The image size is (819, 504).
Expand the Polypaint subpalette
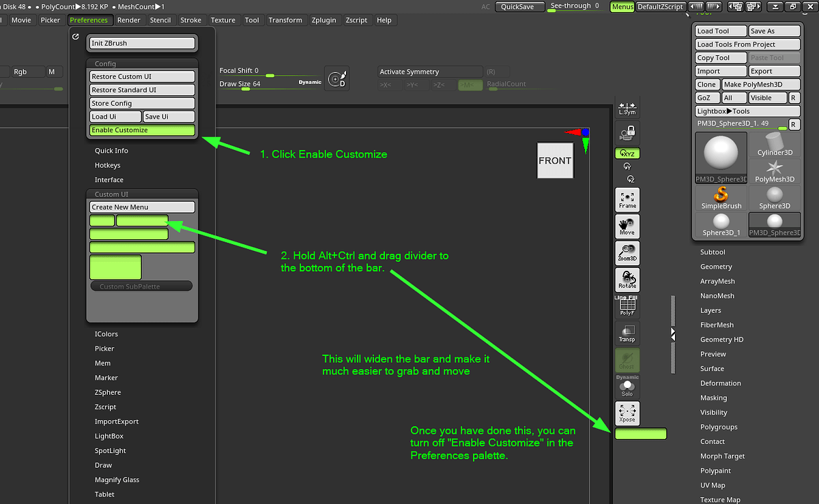pyautogui.click(x=715, y=471)
